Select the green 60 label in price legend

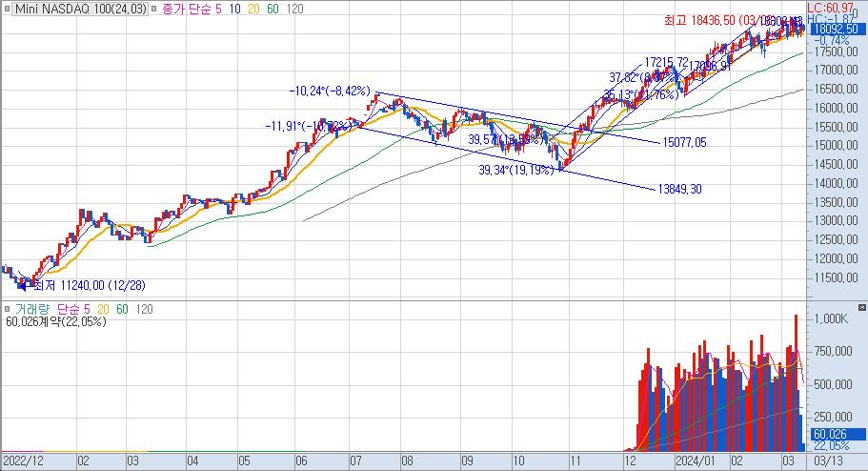point(273,9)
